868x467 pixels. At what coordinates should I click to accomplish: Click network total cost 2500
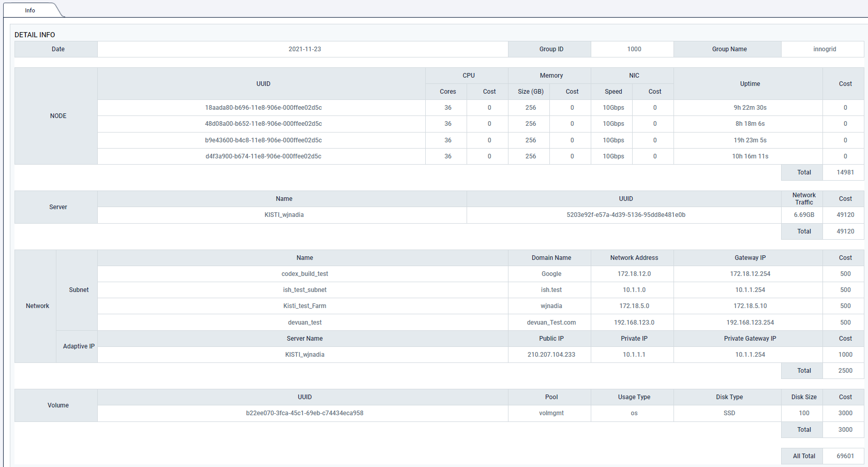pos(845,371)
